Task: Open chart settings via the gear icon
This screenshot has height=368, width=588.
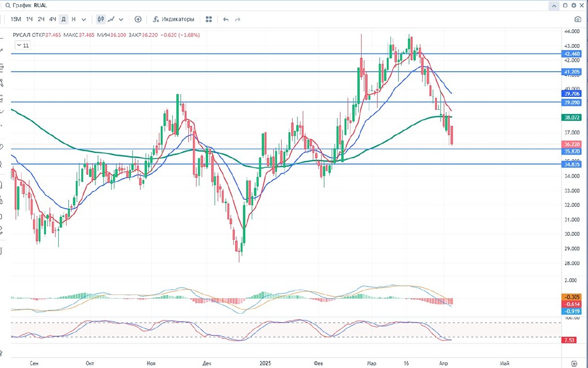Action: pyautogui.click(x=574, y=6)
